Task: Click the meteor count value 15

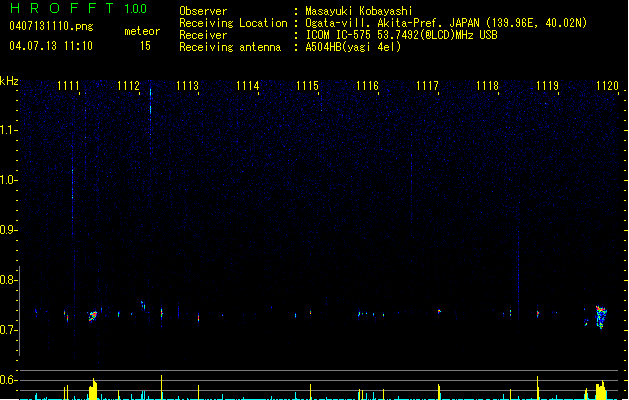Action: (x=145, y=46)
